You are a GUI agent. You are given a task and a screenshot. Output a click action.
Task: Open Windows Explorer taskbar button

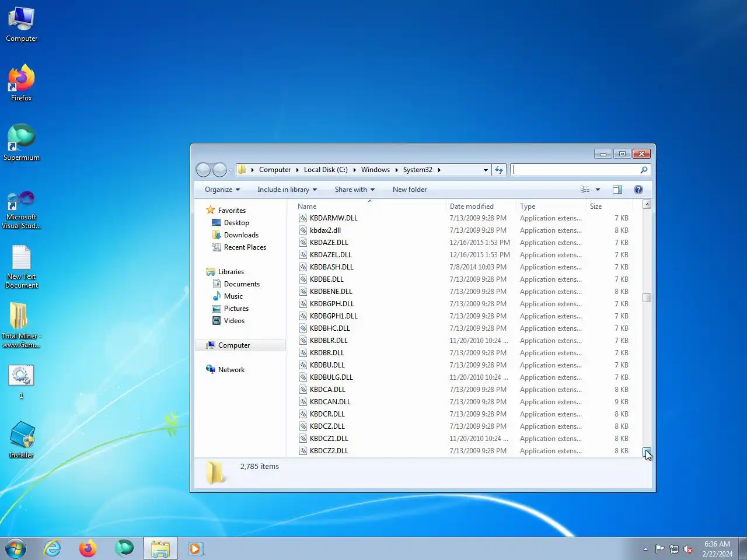tap(160, 549)
